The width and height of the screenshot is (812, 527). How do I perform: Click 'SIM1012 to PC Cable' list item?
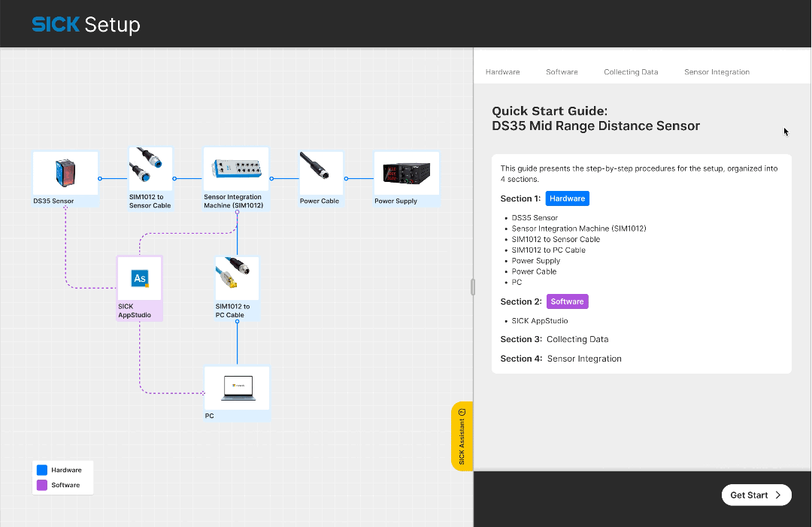[548, 250]
